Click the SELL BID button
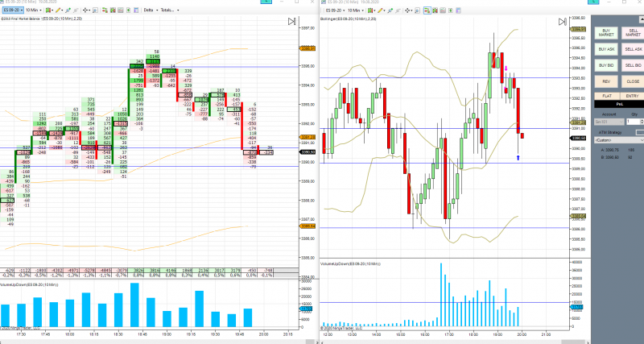The width and height of the screenshot is (644, 344). [633, 65]
